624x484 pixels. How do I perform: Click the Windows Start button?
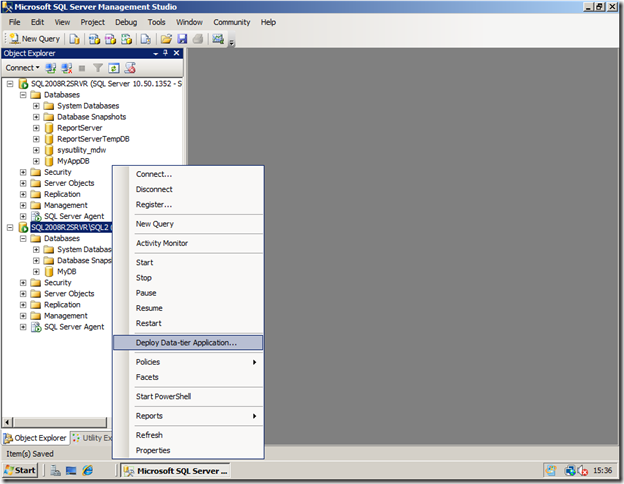click(20, 470)
